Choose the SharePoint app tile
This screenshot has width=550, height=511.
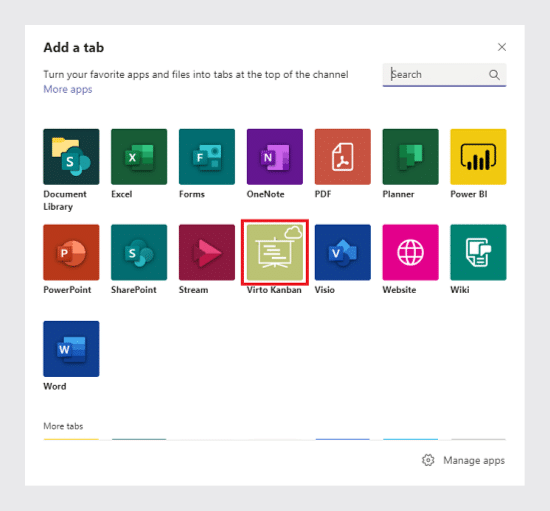(x=139, y=253)
